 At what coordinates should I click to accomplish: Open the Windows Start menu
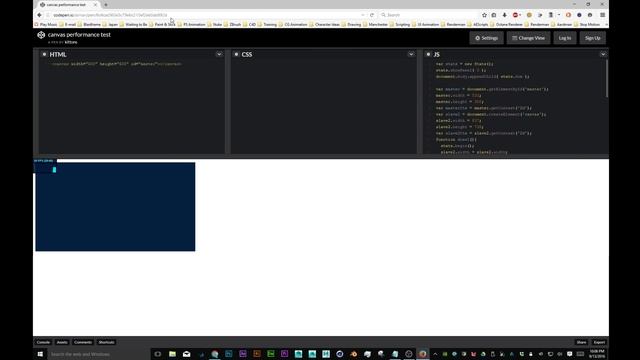click(x=40, y=354)
